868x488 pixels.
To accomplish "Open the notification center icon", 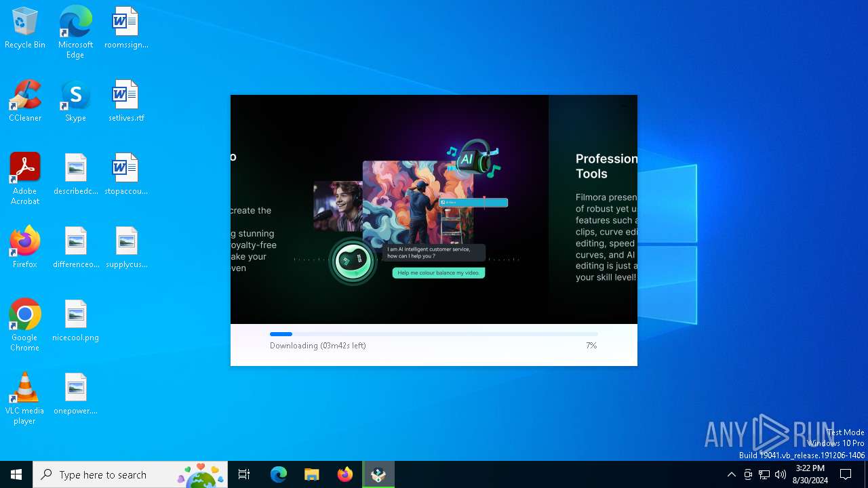I will click(x=846, y=474).
